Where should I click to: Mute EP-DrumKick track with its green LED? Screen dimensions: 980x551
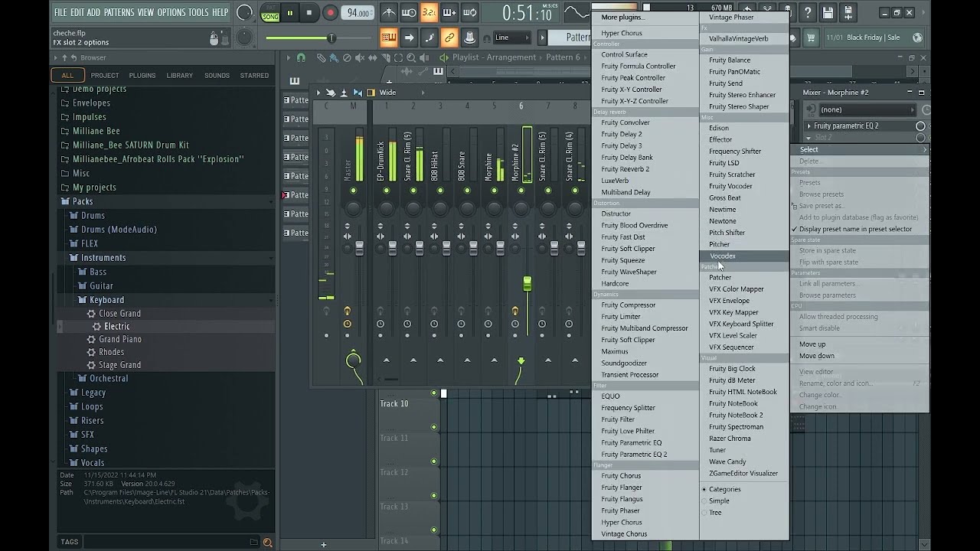[386, 191]
